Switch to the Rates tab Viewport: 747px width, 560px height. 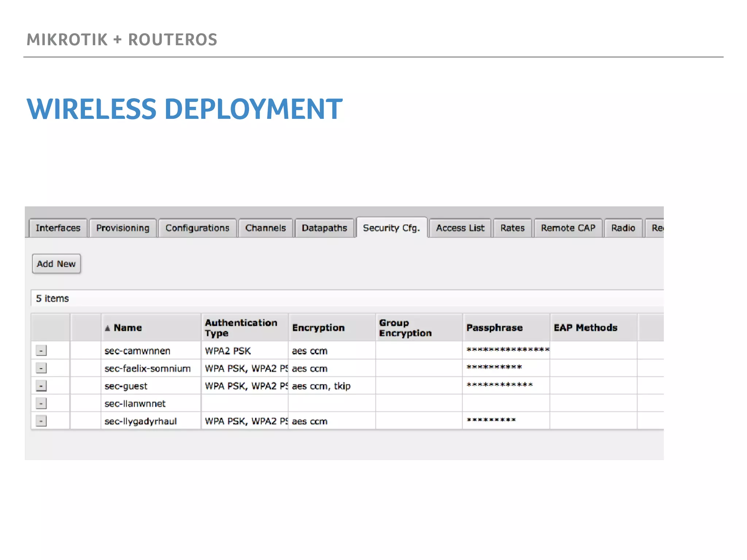tap(512, 228)
